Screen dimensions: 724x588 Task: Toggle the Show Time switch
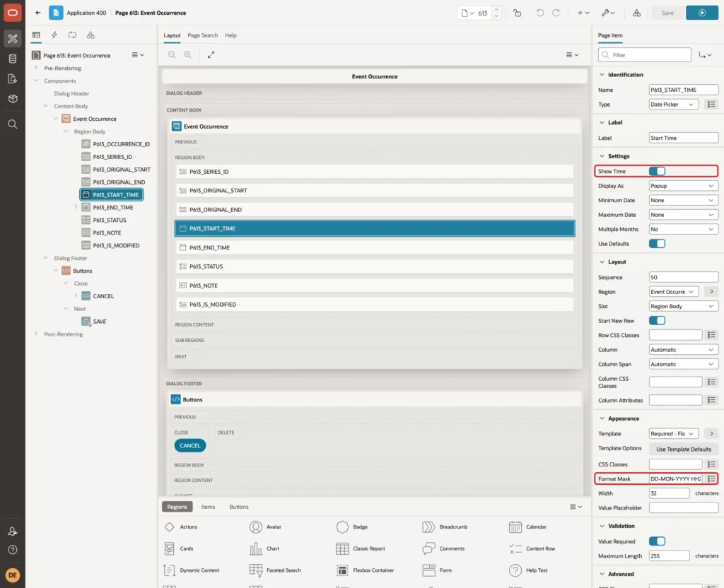657,171
